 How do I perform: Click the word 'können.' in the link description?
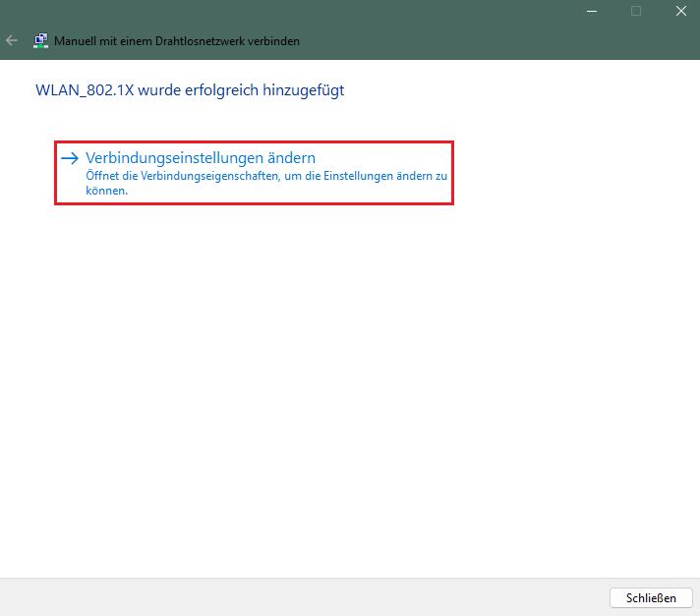pyautogui.click(x=106, y=191)
